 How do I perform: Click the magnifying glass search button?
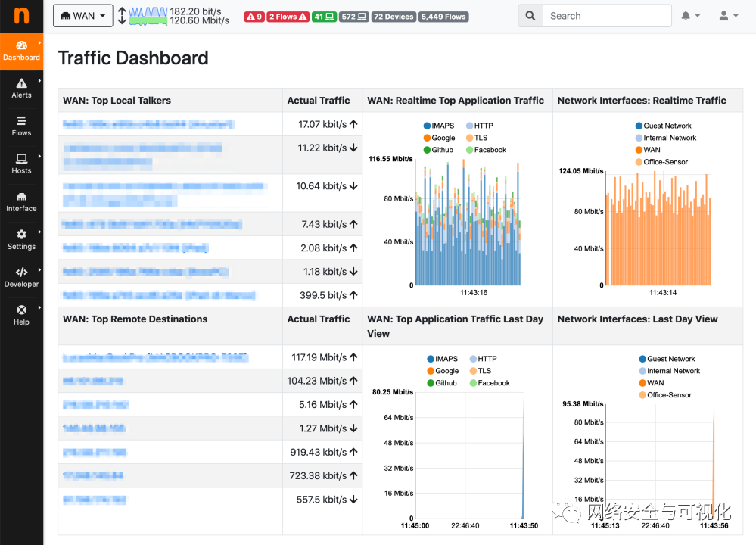(530, 16)
